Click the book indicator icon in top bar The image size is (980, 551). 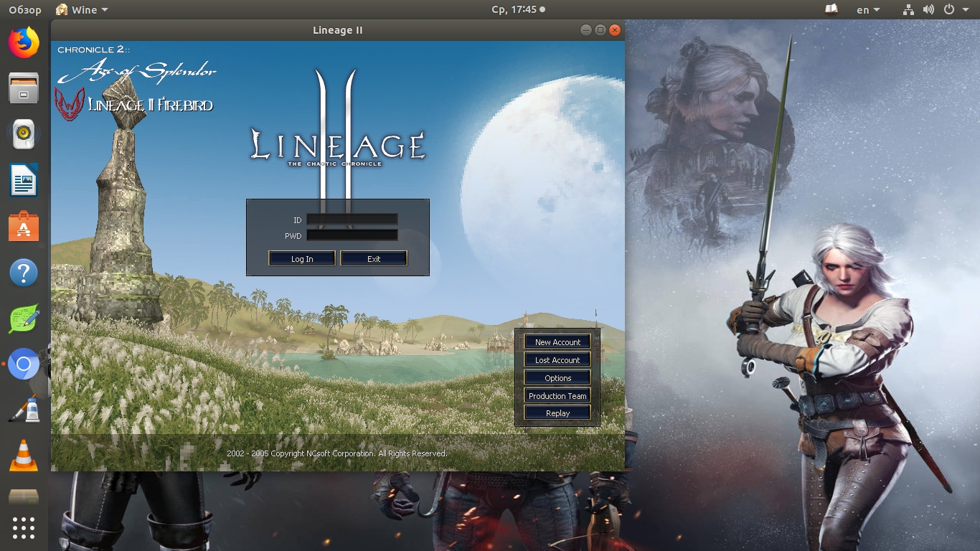pos(831,9)
